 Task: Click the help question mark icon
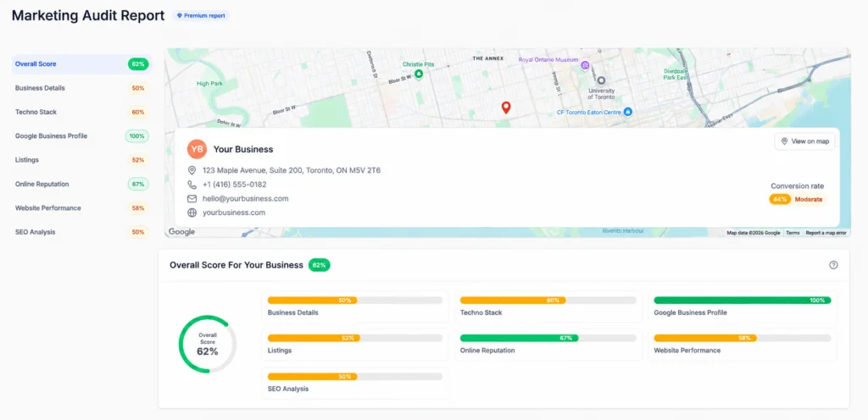pos(833,265)
